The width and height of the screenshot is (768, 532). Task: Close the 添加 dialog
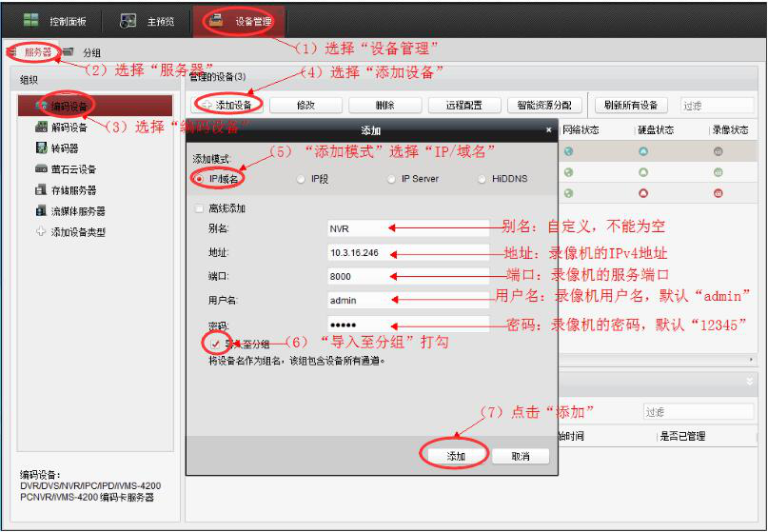tap(548, 129)
